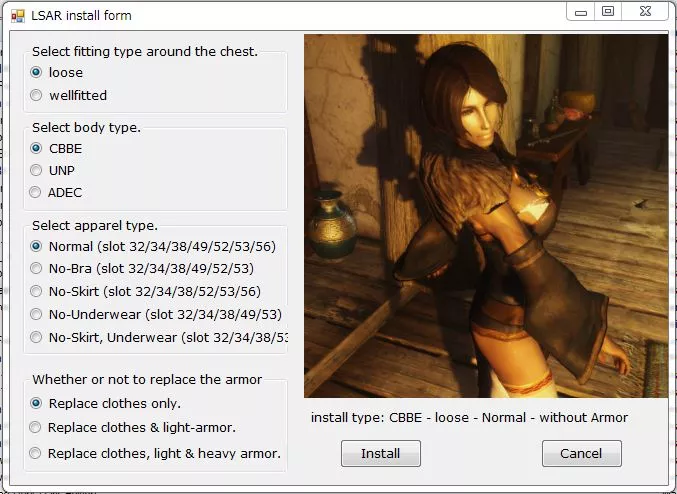Click the LSAR install form title icon
Viewport: 677px width, 494px height.
18,16
